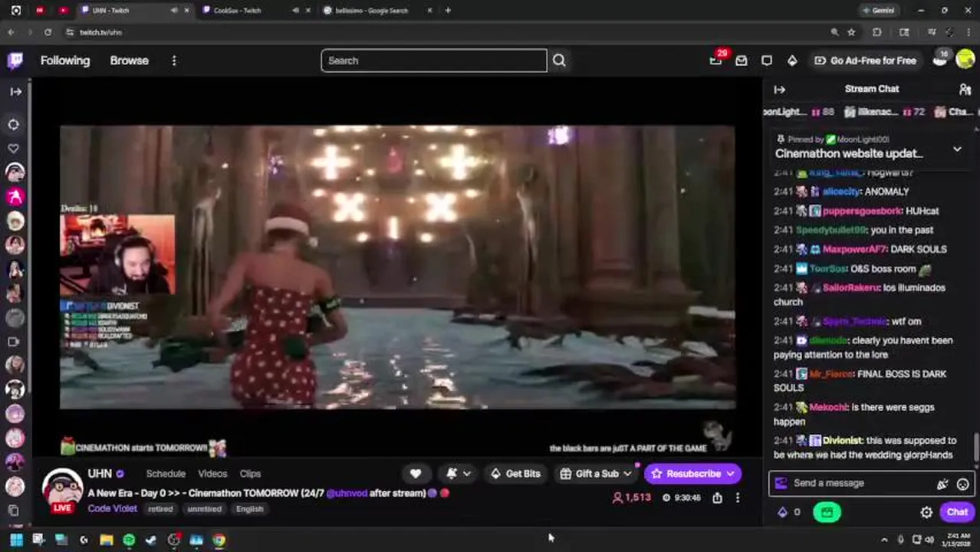The height and width of the screenshot is (552, 980).
Task: Click the UHN channel avatar
Action: pos(62,487)
